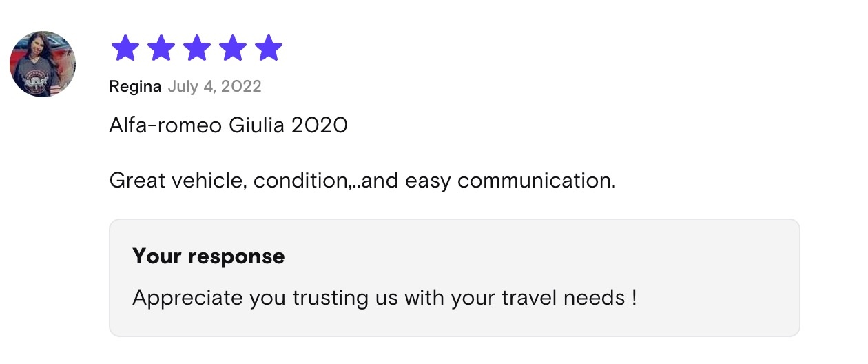Click the review date July 4, 2022
Viewport: 868px width, 364px height.
coord(214,87)
